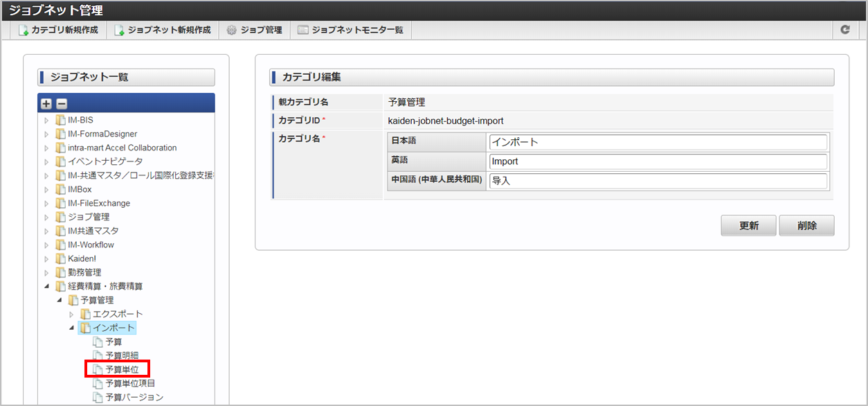Click the IM-FormaDesigner folder icon

(x=60, y=134)
